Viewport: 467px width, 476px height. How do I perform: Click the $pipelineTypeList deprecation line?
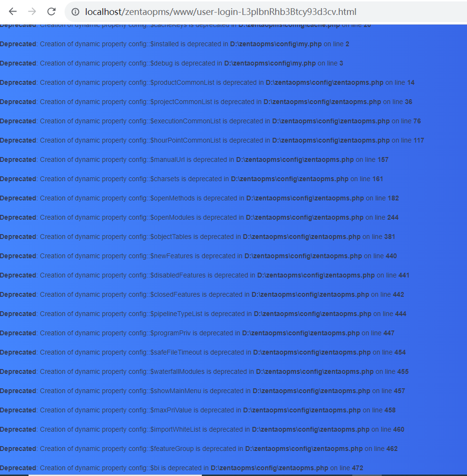[x=203, y=314]
